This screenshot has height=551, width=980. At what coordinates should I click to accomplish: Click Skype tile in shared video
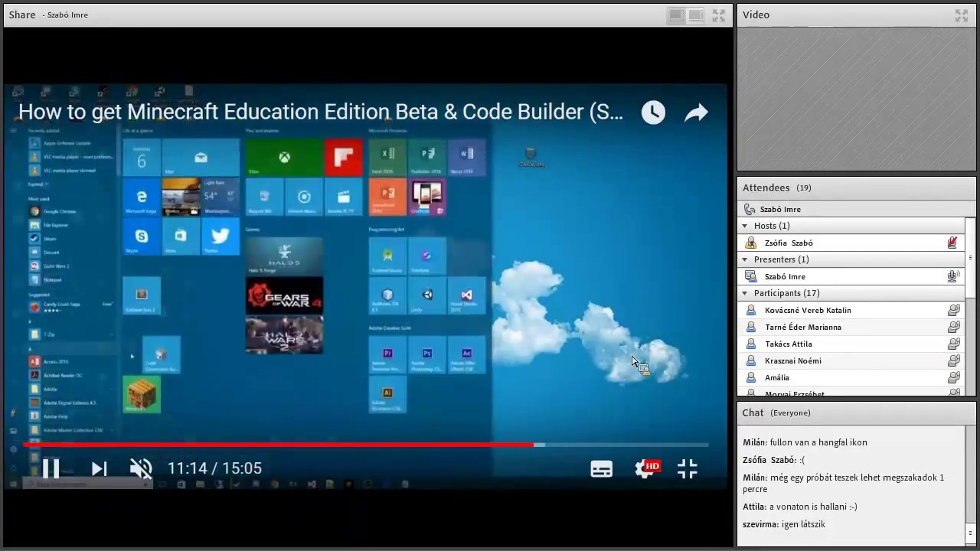(142, 236)
